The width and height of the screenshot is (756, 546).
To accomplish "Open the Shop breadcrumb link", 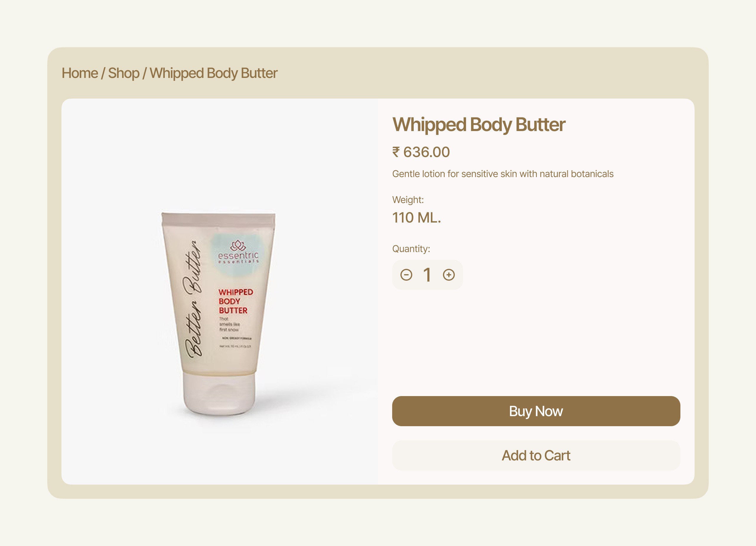I will pos(124,73).
